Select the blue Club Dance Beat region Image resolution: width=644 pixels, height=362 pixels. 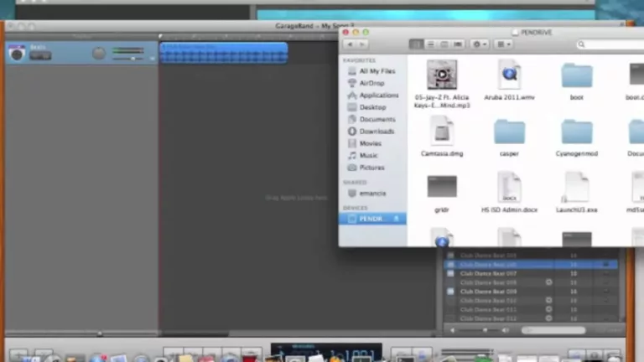point(224,53)
